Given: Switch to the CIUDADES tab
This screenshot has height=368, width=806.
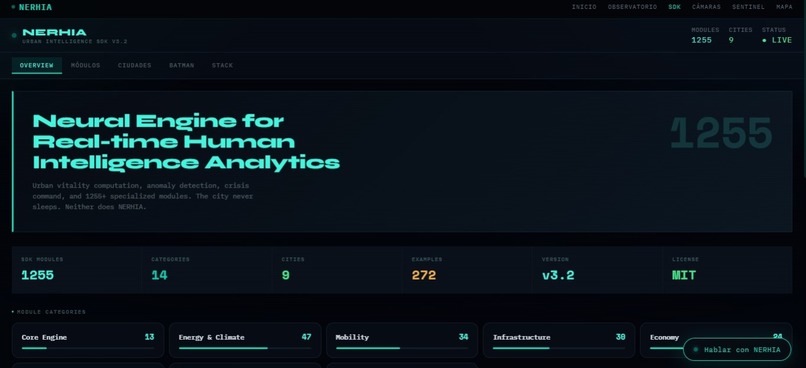Looking at the screenshot, I should coord(134,65).
